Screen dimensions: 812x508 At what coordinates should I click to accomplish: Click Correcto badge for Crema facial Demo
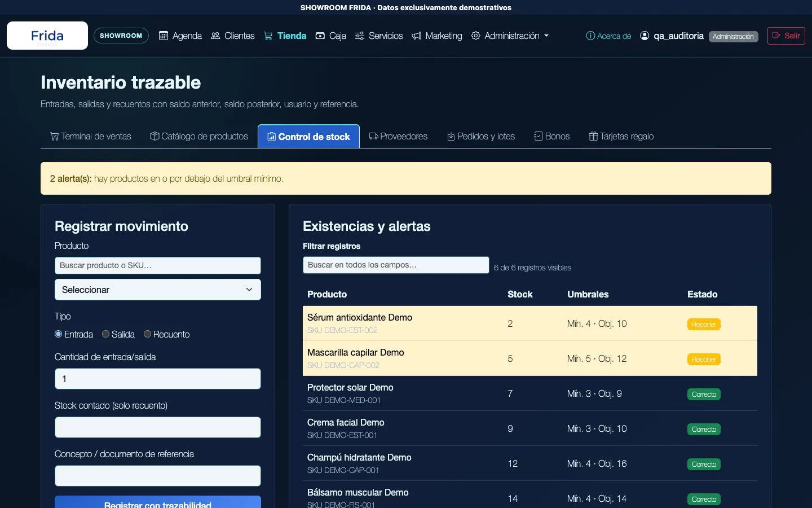704,430
